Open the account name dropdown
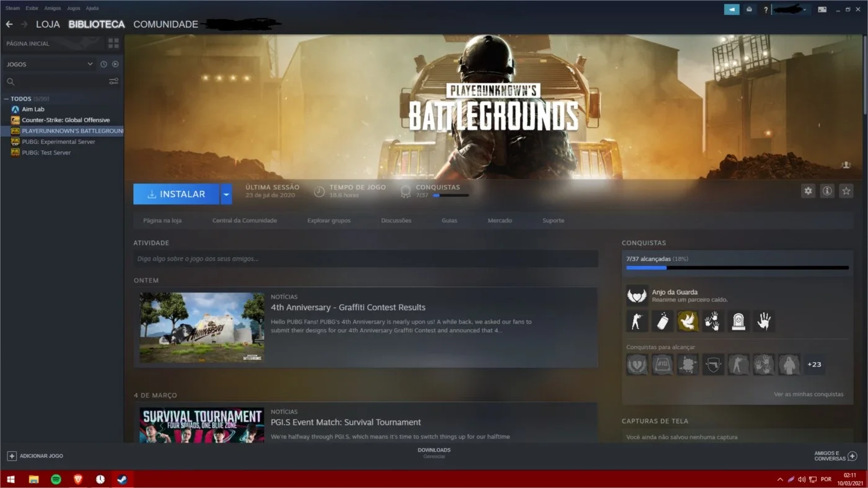This screenshot has width=868, height=488. coord(792,9)
